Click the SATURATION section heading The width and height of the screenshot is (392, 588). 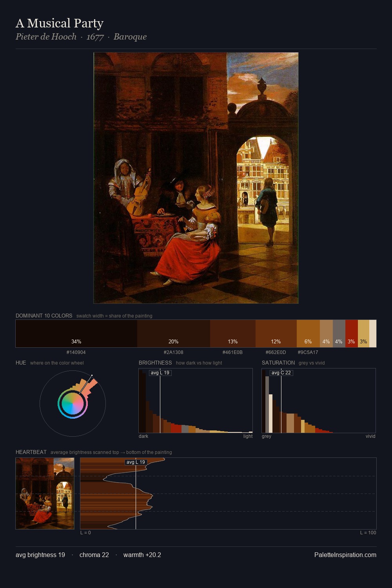click(278, 363)
